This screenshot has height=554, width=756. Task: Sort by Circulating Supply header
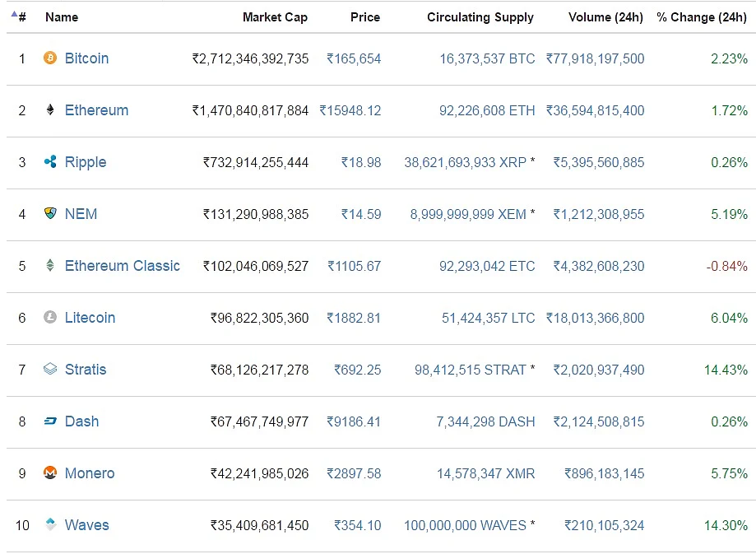tap(480, 17)
